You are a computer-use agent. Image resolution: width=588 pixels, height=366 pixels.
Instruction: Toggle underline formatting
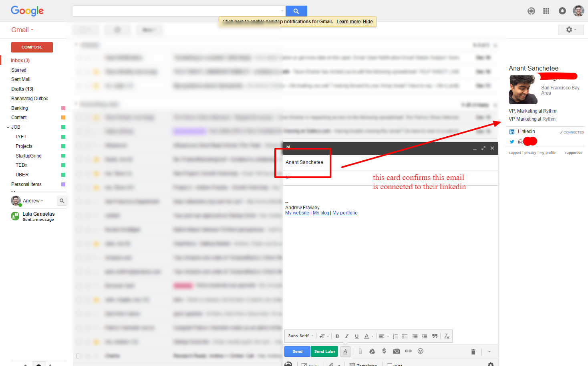tap(356, 336)
